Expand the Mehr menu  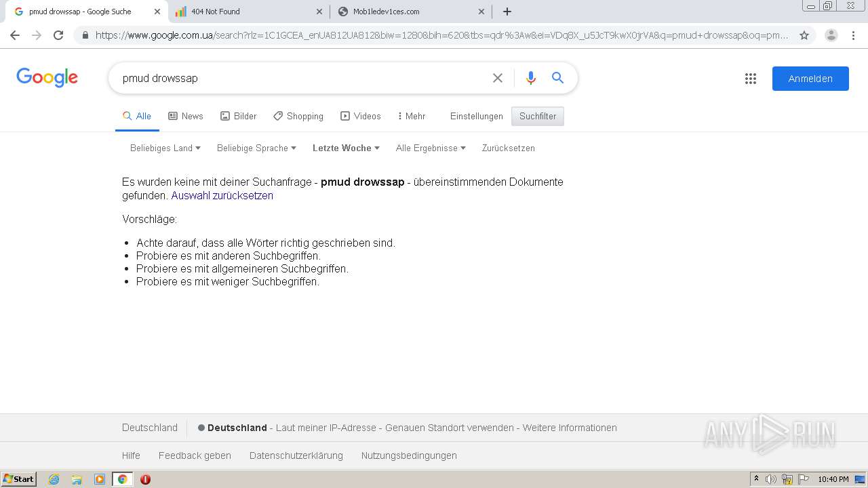[x=412, y=116]
